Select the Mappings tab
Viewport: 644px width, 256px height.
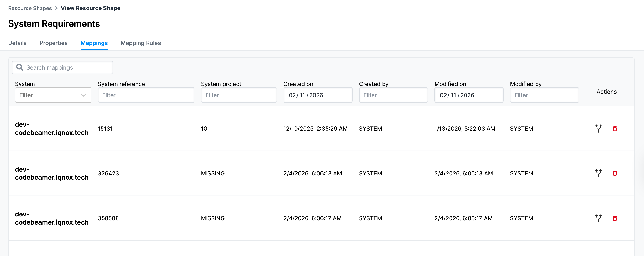[94, 43]
